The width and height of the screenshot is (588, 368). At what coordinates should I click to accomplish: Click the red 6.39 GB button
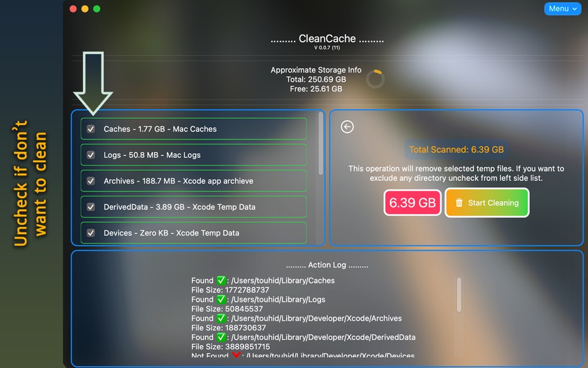coord(412,203)
